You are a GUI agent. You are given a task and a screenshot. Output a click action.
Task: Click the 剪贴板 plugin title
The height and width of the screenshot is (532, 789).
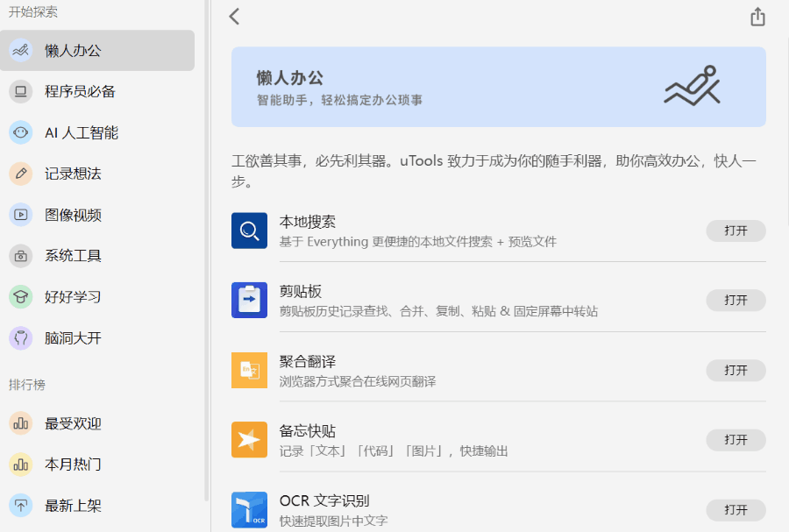(301, 292)
